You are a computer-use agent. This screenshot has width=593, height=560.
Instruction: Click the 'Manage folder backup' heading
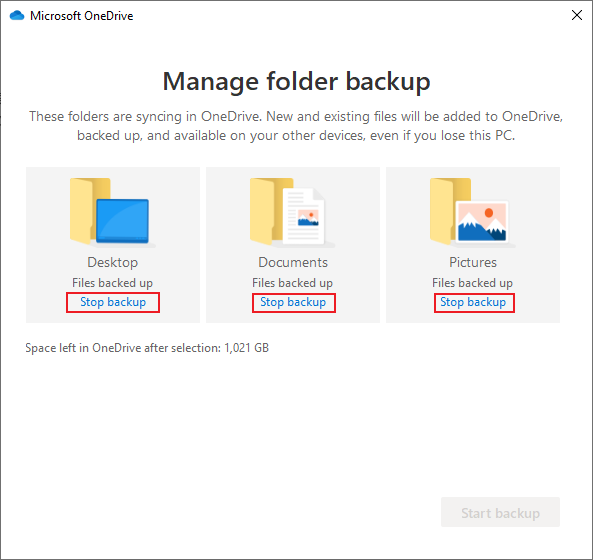coord(296,82)
